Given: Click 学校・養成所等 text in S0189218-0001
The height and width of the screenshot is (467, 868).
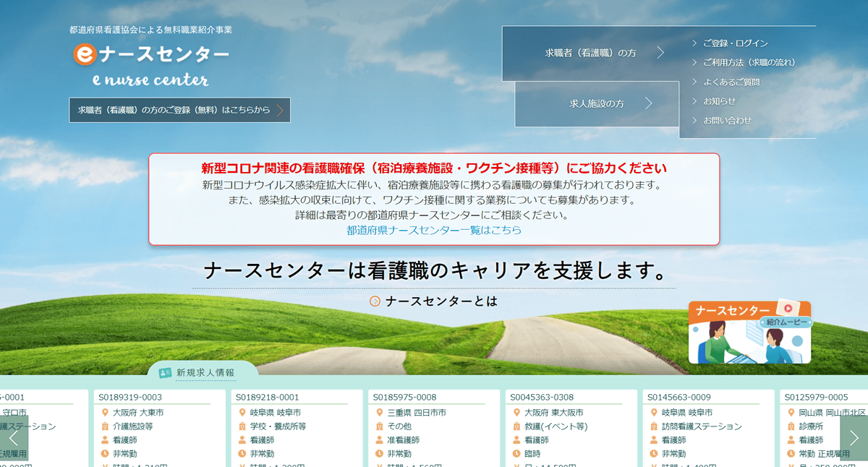Looking at the screenshot, I should click(278, 427).
